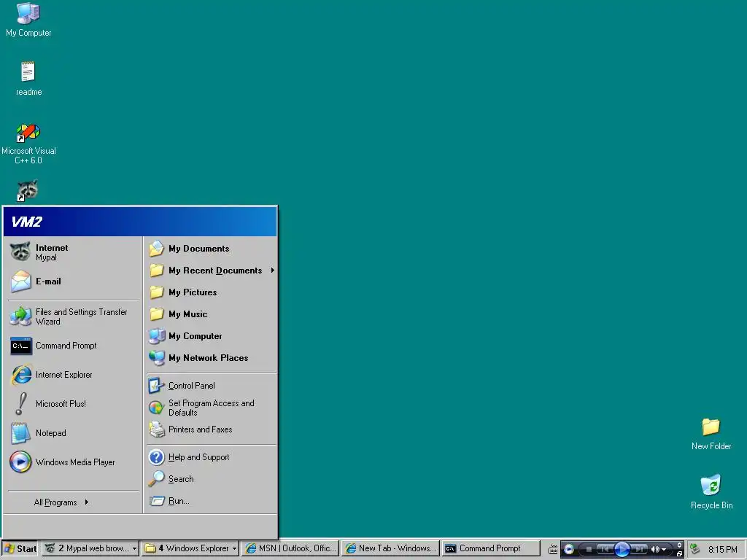
Task: Play media from taskbar toolbar
Action: 622,549
